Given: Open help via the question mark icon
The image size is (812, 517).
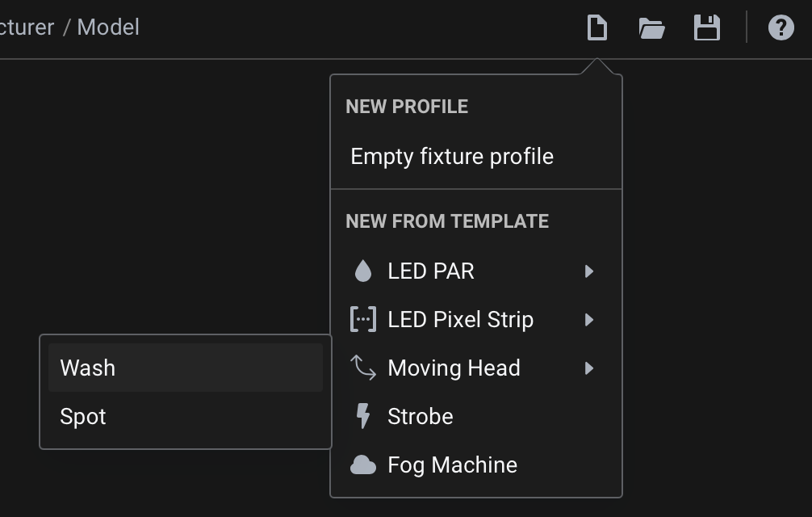Looking at the screenshot, I should pyautogui.click(x=781, y=27).
